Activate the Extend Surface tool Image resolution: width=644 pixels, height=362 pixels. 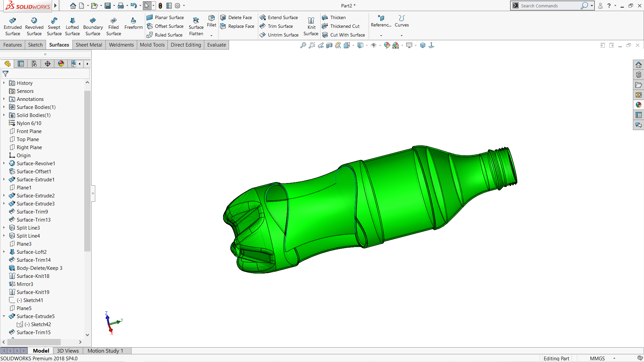pos(279,17)
